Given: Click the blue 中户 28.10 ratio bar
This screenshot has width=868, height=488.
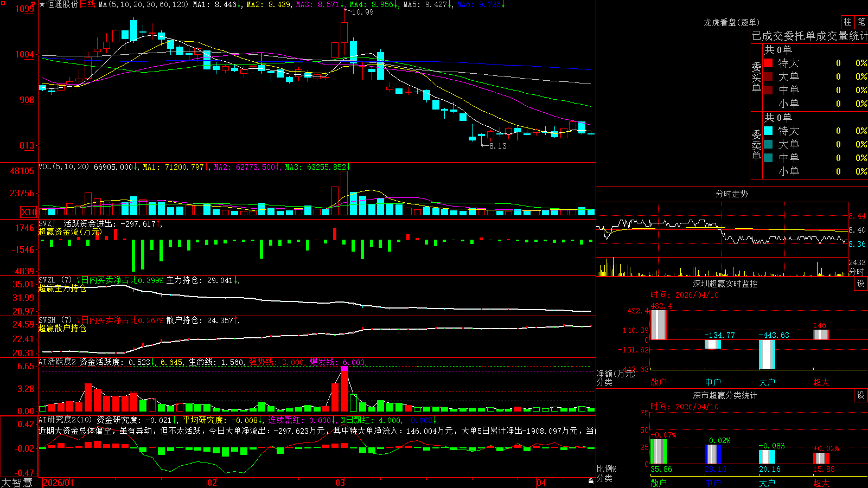Looking at the screenshot, I should point(713,454).
